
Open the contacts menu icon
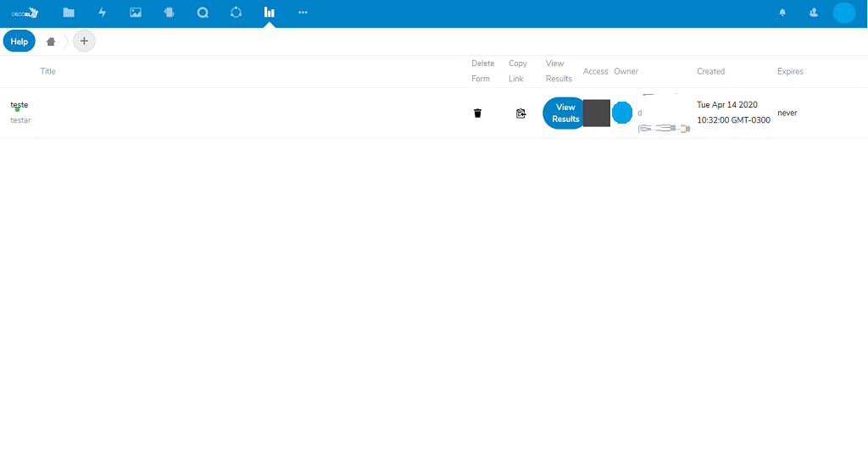click(814, 13)
